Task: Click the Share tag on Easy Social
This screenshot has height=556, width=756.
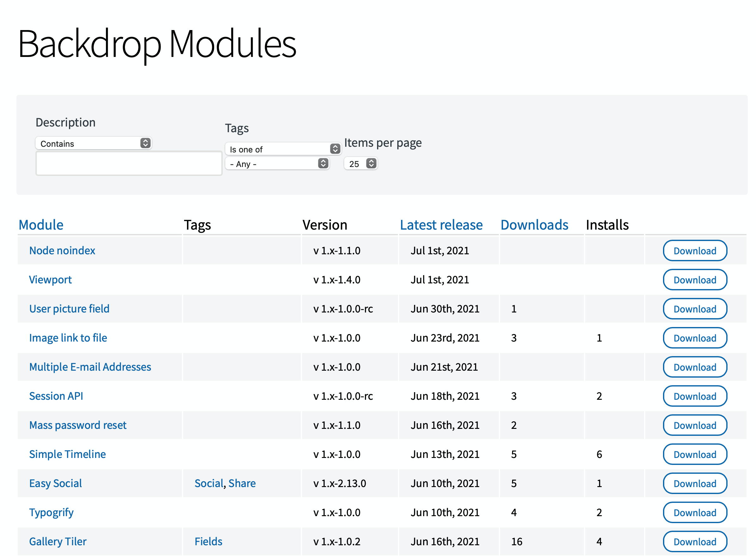Action: [x=242, y=483]
